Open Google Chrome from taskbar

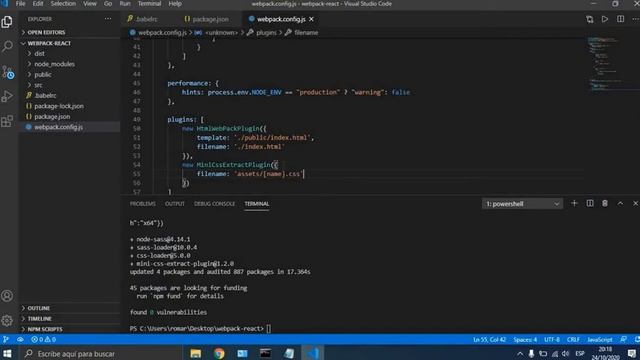pyautogui.click(x=219, y=353)
